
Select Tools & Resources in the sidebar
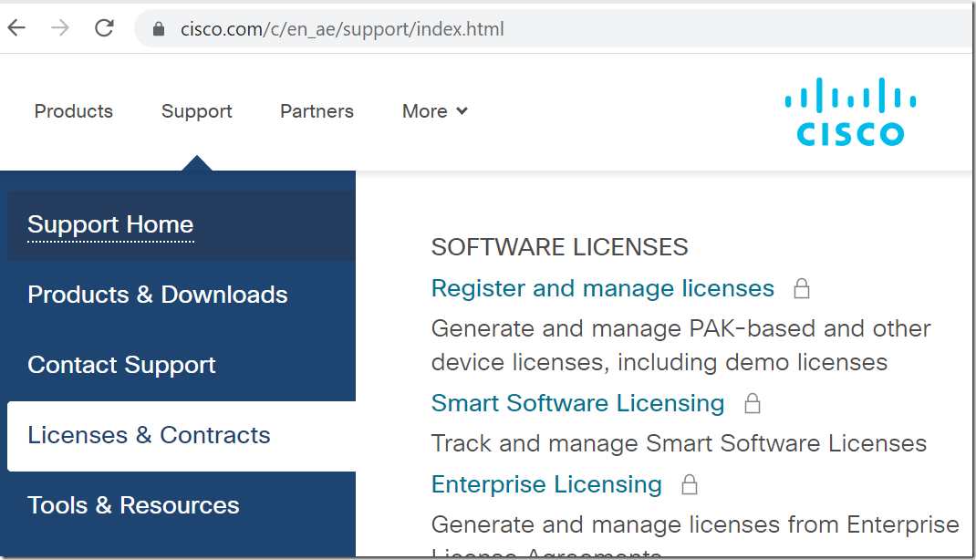pos(182,506)
